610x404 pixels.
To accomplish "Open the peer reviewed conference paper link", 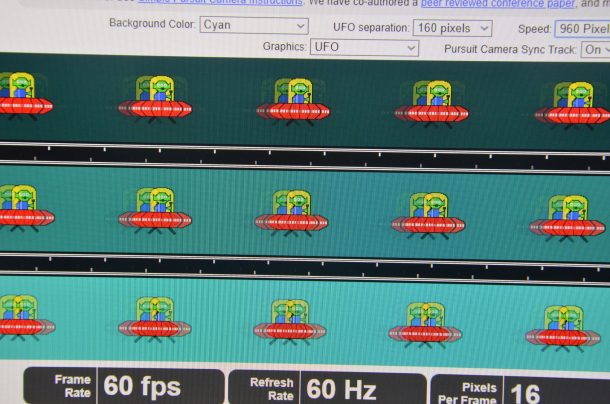I will point(498,4).
